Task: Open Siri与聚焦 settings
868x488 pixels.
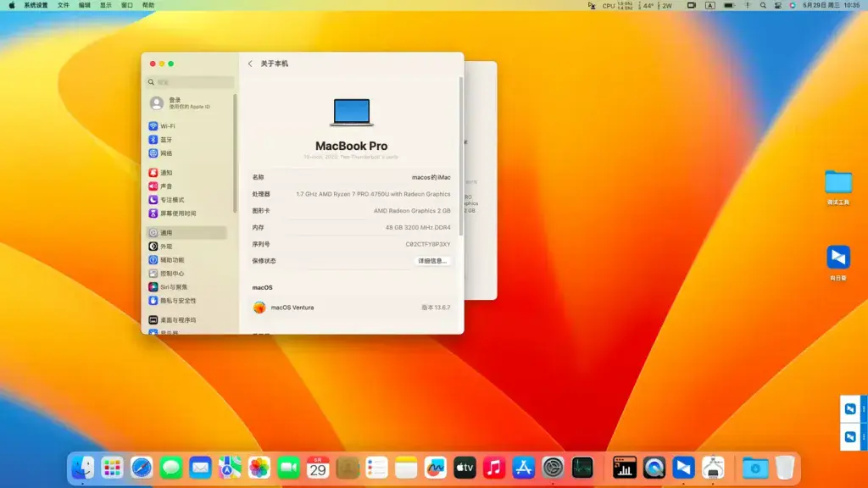Action: 188,287
